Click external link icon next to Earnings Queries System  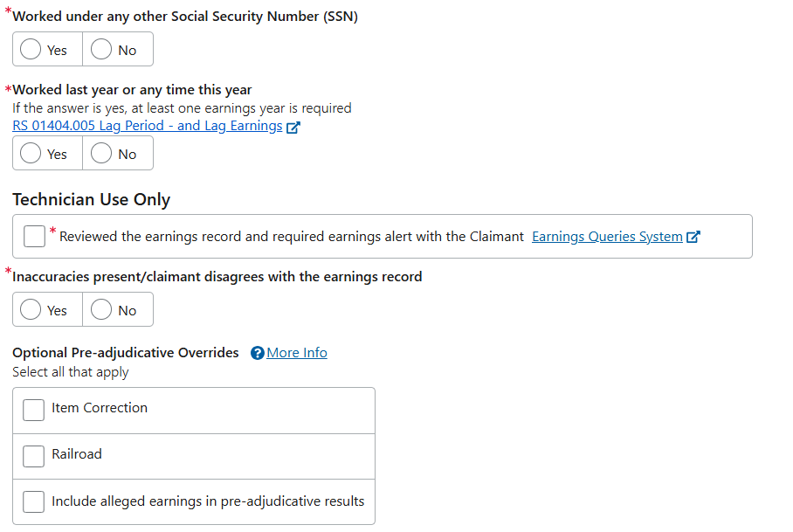coord(693,237)
